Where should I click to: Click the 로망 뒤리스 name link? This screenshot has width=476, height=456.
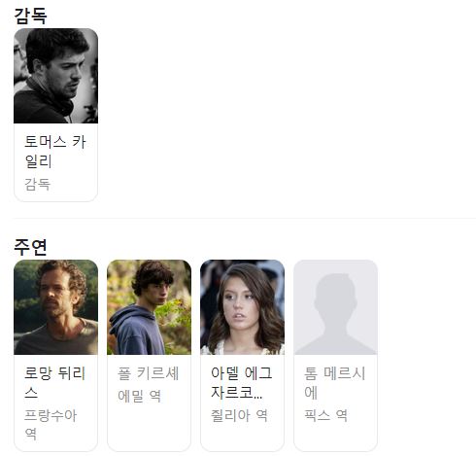click(x=54, y=382)
